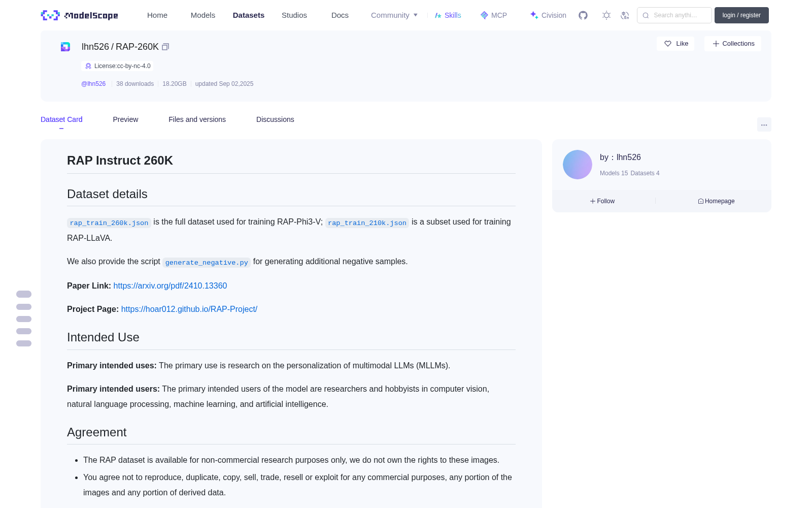Click the "38 downloads" text
Image resolution: width=812 pixels, height=508 pixels.
tap(135, 84)
